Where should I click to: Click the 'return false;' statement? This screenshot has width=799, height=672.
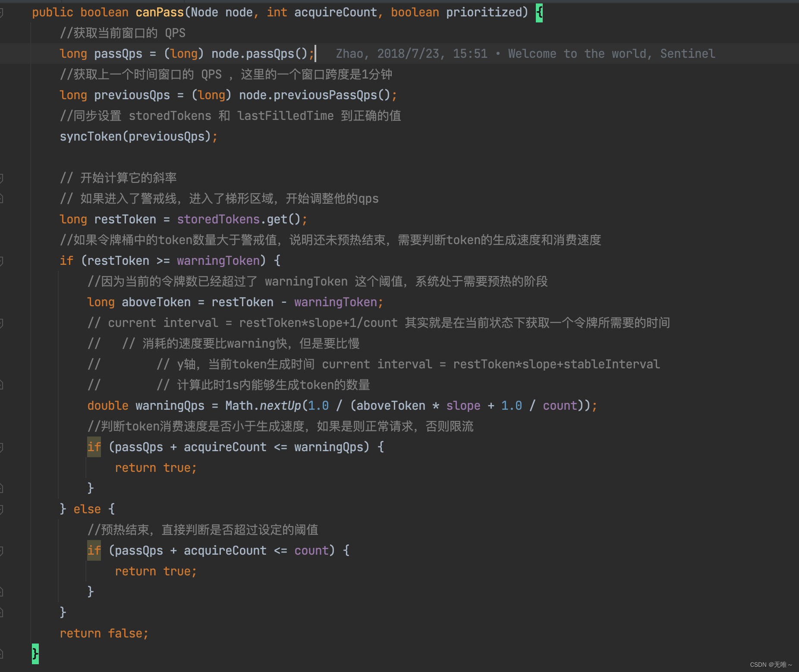[104, 633]
